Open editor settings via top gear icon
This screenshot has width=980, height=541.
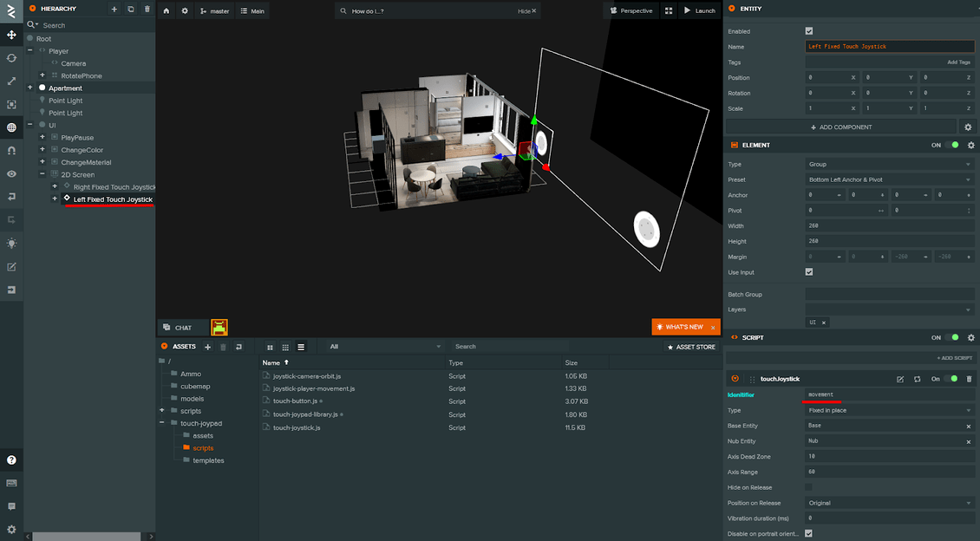pyautogui.click(x=185, y=10)
